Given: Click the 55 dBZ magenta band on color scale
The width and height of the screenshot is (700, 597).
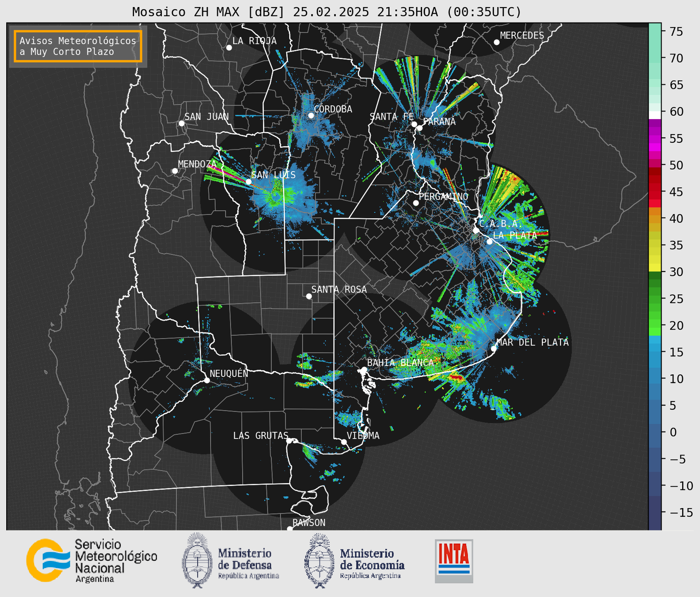Looking at the screenshot, I should pyautogui.click(x=655, y=138).
